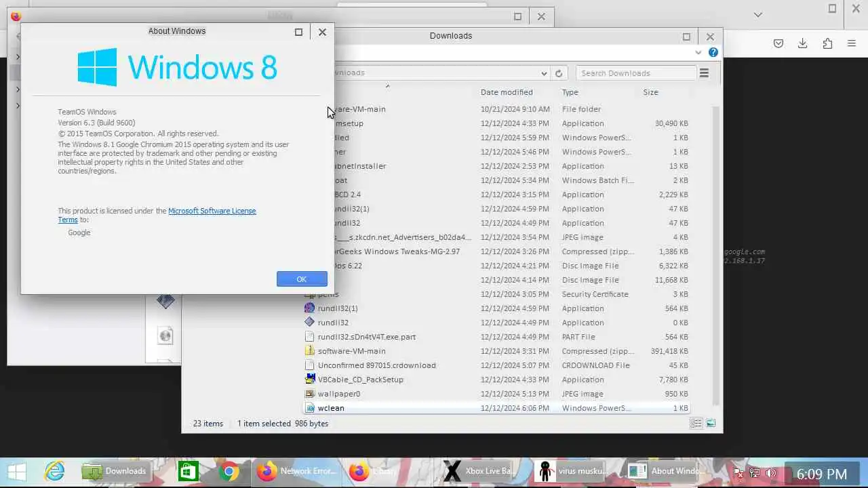Launch Google Chrome from taskbar

229,472
